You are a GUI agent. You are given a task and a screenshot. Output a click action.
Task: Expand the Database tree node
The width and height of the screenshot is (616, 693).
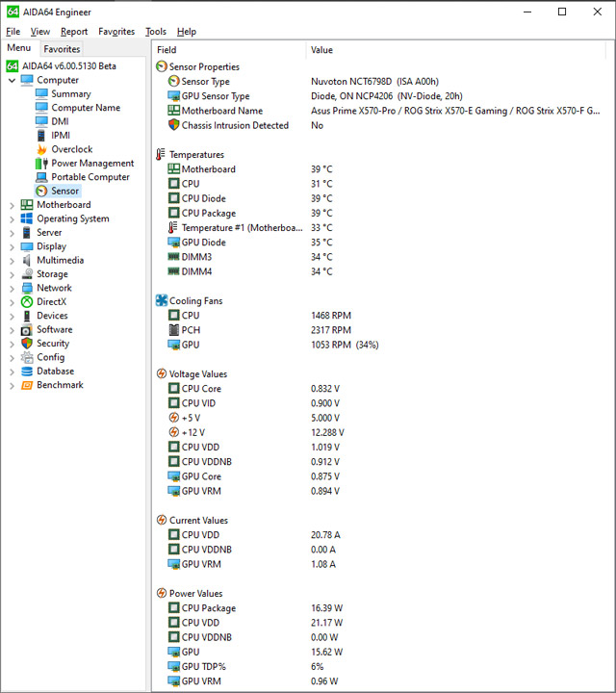point(12,372)
